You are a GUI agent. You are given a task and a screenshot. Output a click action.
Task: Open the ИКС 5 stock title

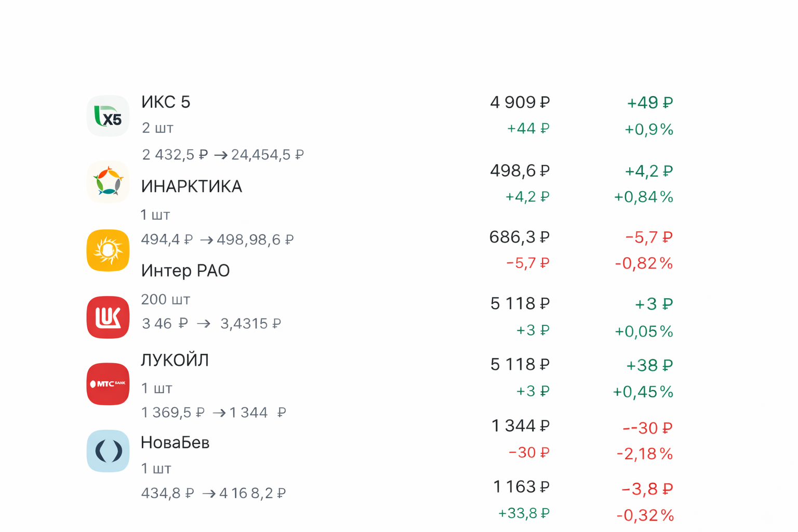(x=166, y=102)
